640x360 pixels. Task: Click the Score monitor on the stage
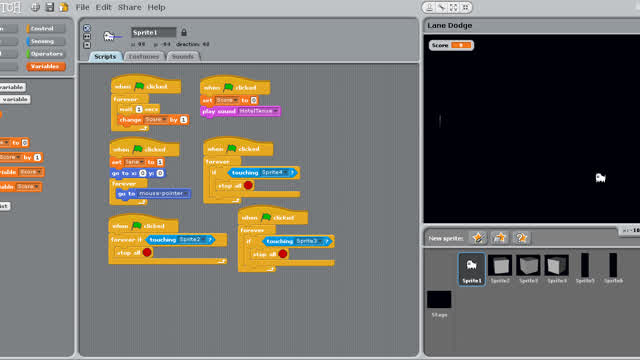(x=451, y=45)
